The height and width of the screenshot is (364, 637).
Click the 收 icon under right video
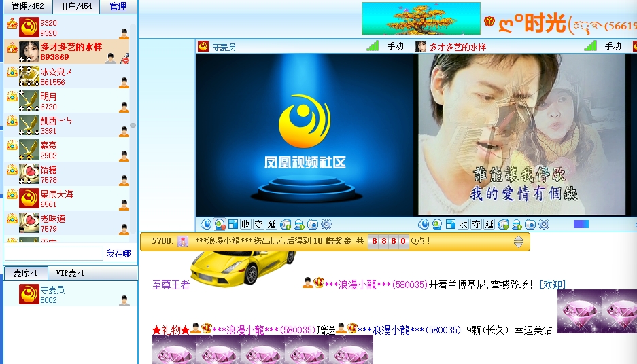pyautogui.click(x=463, y=224)
